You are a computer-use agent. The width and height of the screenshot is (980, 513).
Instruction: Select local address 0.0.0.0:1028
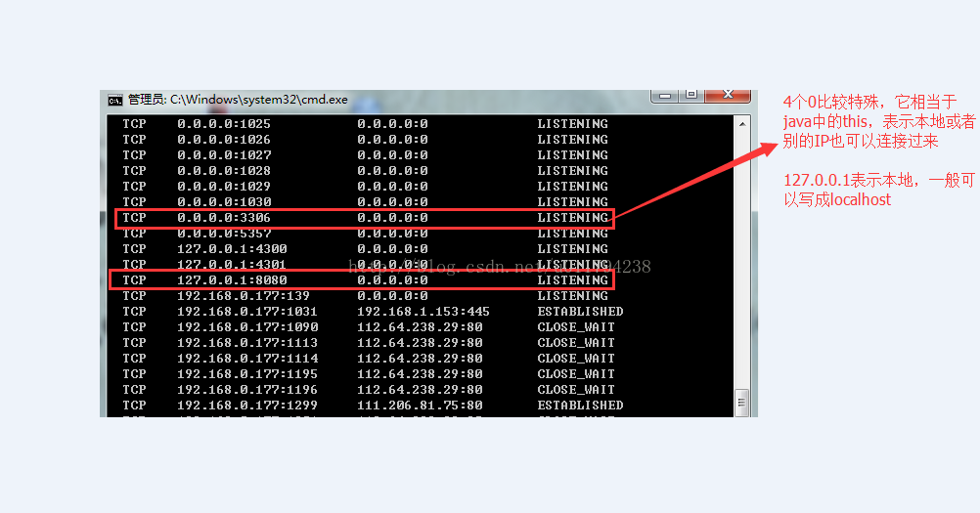tap(224, 170)
